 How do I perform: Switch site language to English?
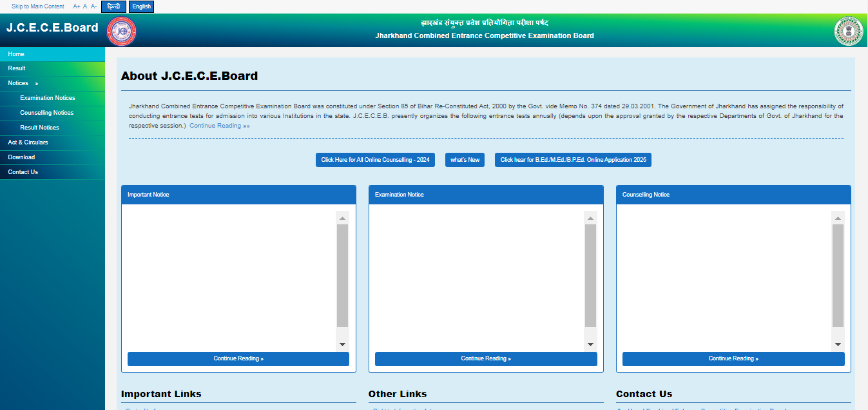point(141,6)
